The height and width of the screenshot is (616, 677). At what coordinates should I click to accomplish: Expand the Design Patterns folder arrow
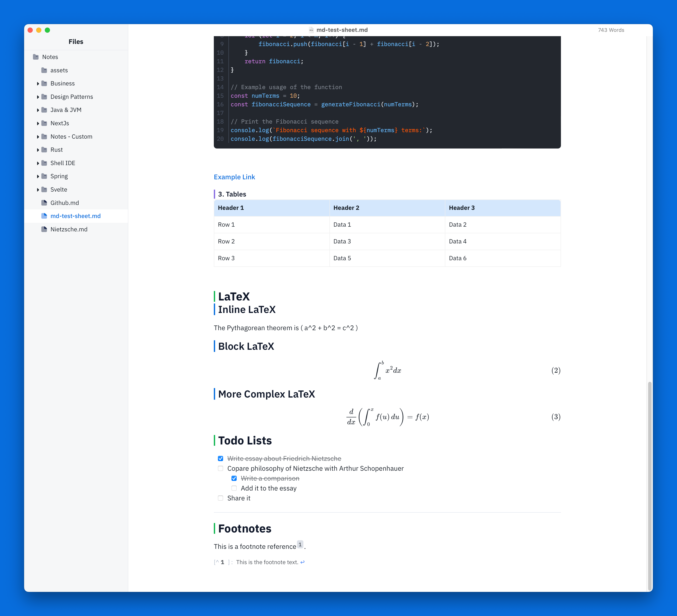tap(38, 97)
